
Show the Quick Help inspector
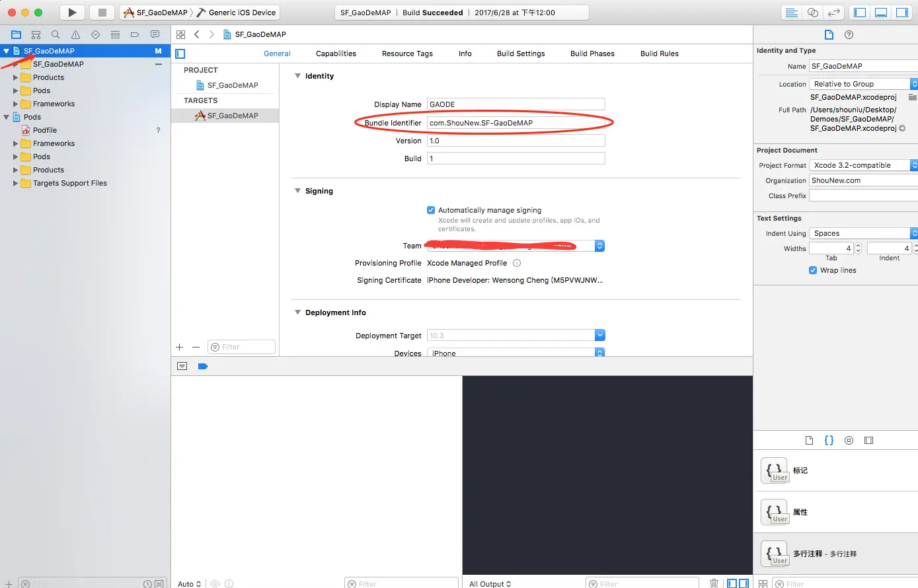click(849, 34)
